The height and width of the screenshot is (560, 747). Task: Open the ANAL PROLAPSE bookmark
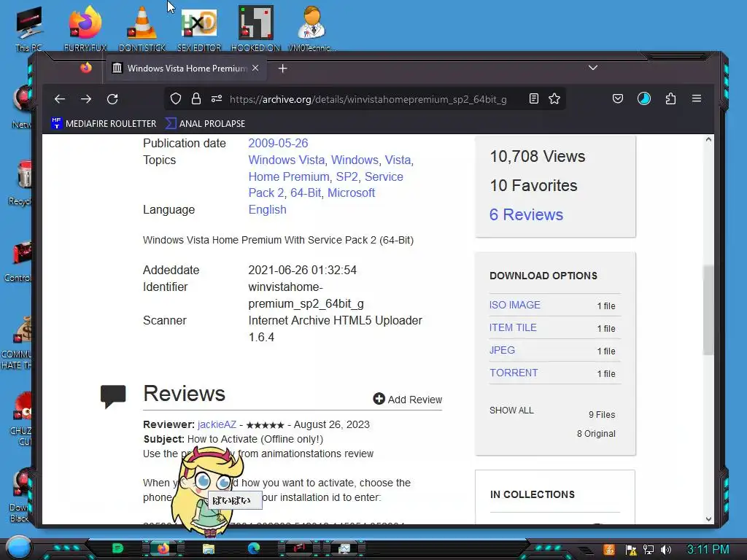[205, 123]
